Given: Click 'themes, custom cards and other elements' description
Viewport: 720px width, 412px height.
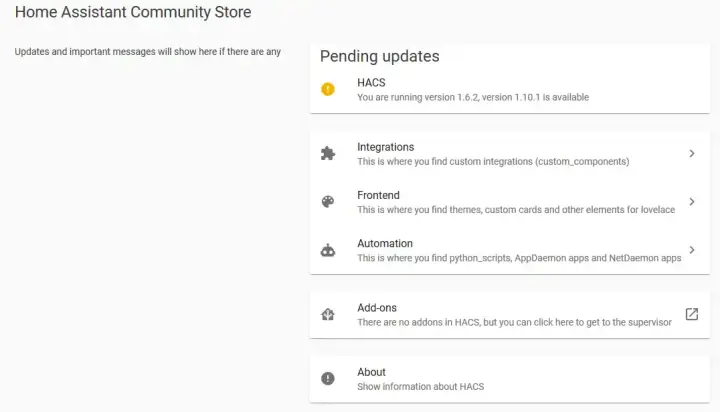Looking at the screenshot, I should coord(516,210).
